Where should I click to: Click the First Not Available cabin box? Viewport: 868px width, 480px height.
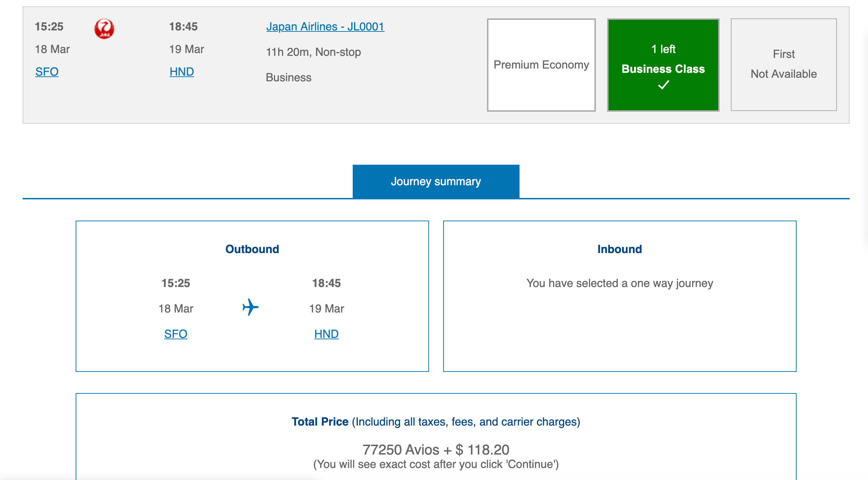click(784, 65)
